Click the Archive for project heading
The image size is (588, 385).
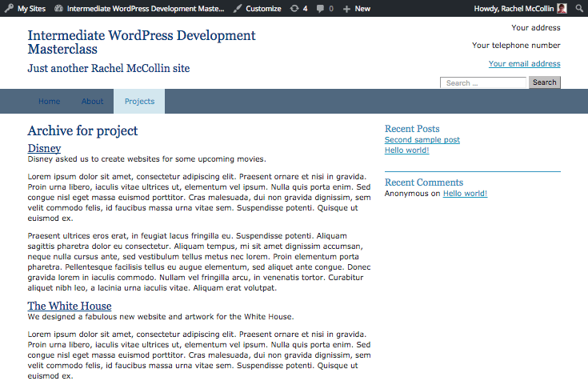[82, 130]
